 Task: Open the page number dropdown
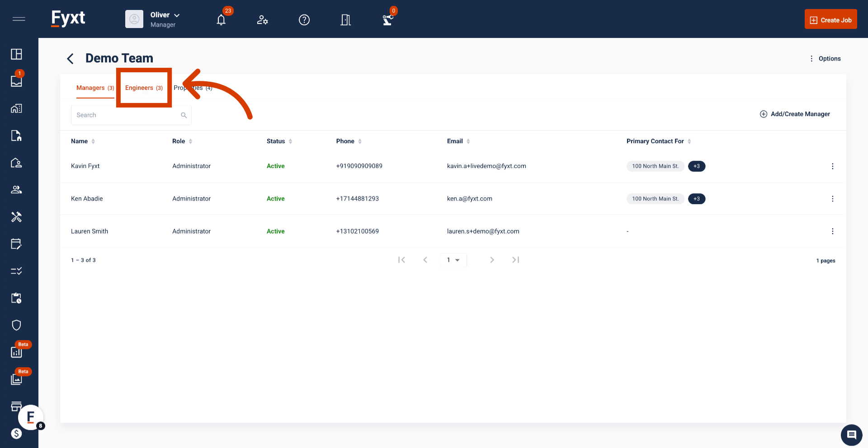pyautogui.click(x=453, y=260)
